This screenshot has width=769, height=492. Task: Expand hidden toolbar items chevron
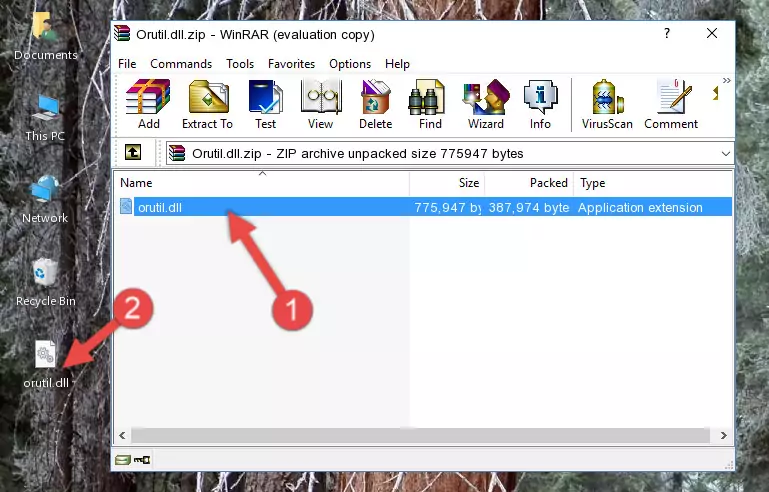726,80
